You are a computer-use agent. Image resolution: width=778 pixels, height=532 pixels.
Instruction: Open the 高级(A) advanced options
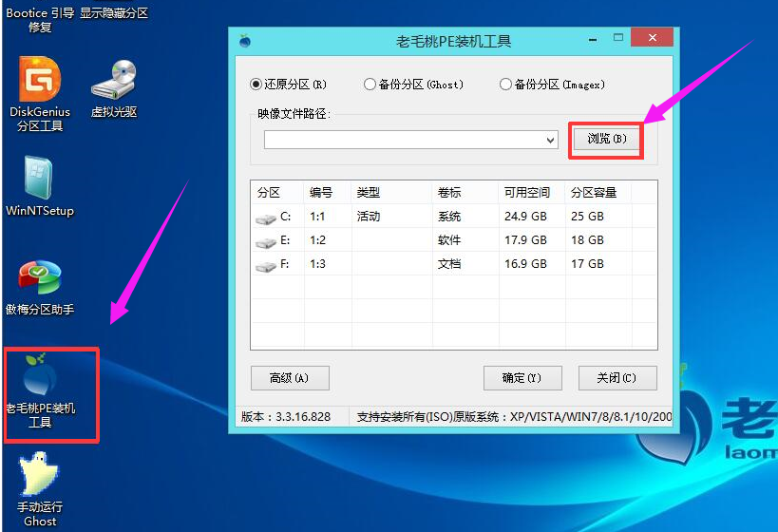pos(290,377)
